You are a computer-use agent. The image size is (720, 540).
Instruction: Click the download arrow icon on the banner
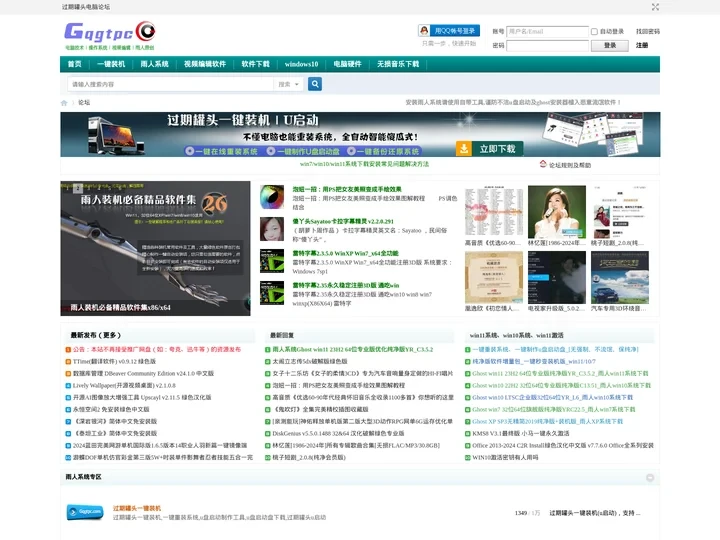[x=464, y=149]
